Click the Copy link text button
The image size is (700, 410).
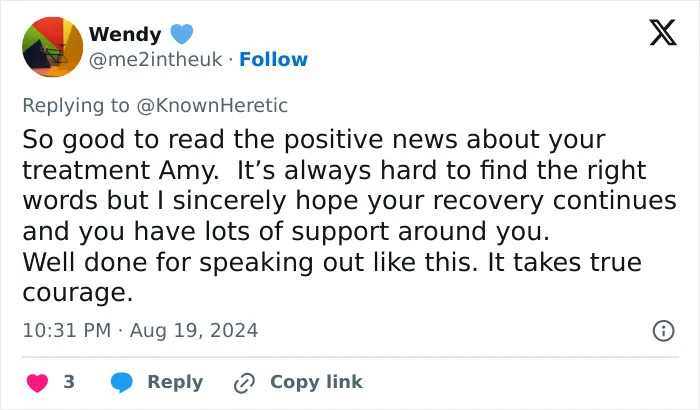[x=316, y=382]
